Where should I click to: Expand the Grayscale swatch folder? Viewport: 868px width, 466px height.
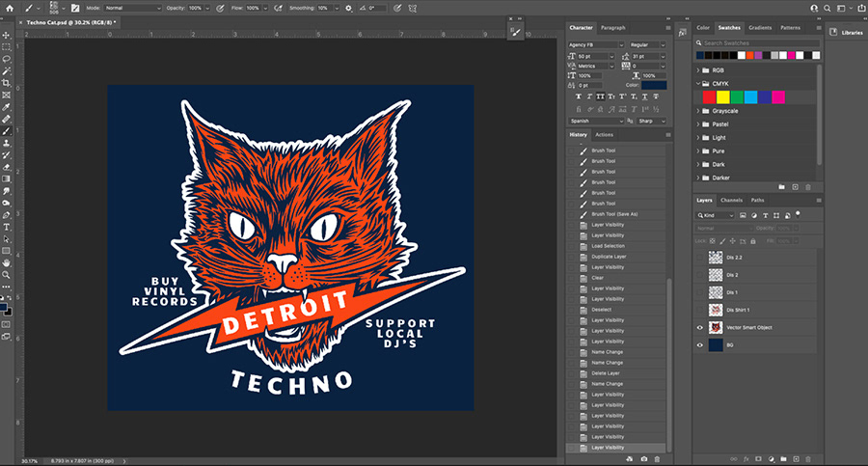pyautogui.click(x=698, y=111)
